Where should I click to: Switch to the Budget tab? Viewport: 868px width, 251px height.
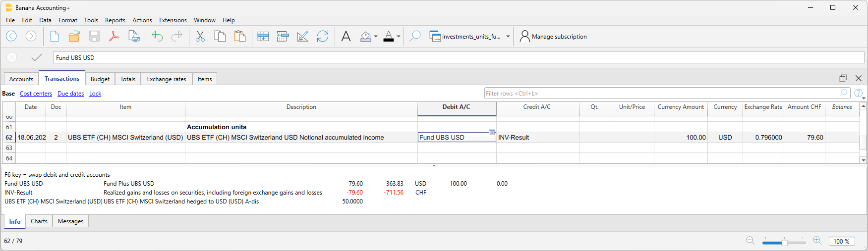click(100, 79)
